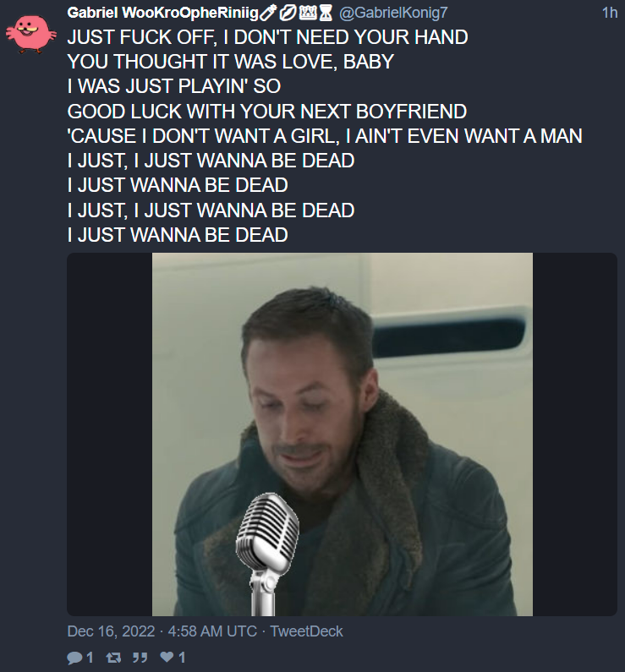Click the GOOD LUCK WITH YOUR NEXT BOYFRIEND line
The height and width of the screenshot is (672, 625).
tap(267, 112)
